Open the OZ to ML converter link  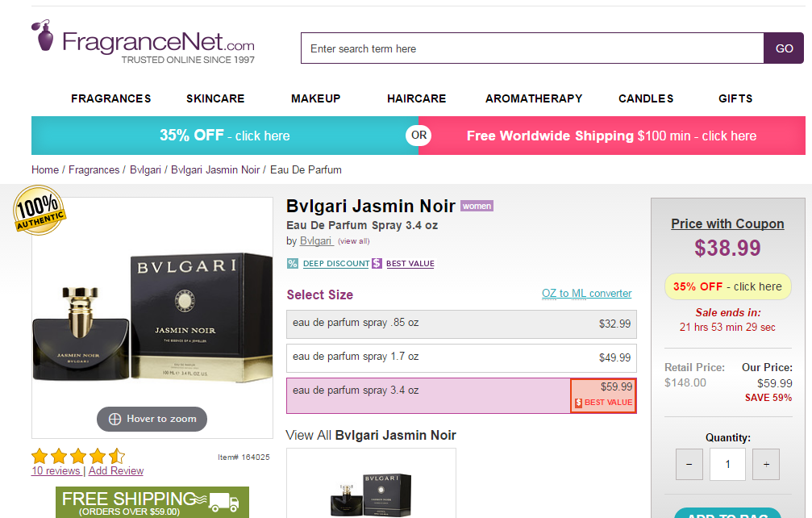(586, 294)
